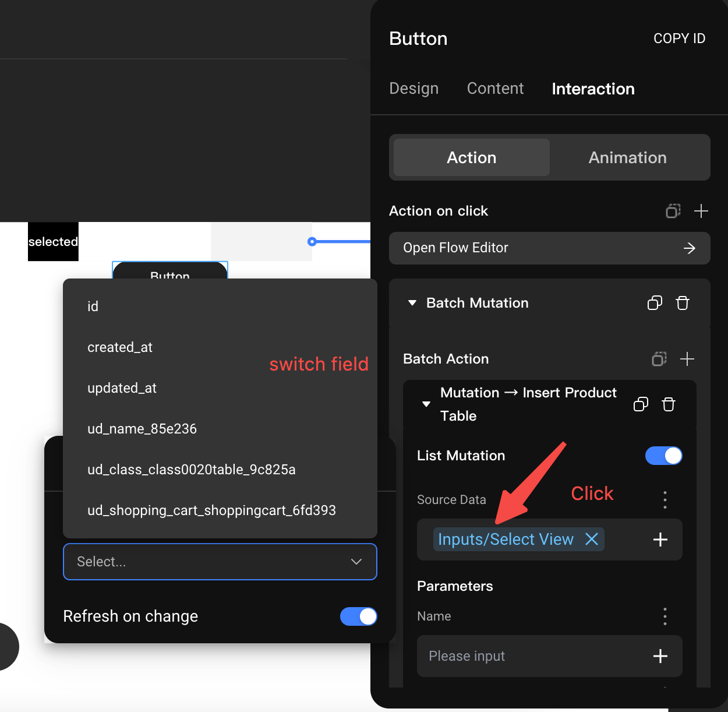Click the selected label on canvas

[53, 242]
